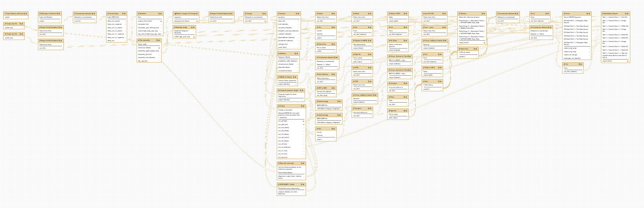Viewport: 644px width, 208px height.
Task: Duplicate the JBrowse node
Action: click(x=482, y=14)
